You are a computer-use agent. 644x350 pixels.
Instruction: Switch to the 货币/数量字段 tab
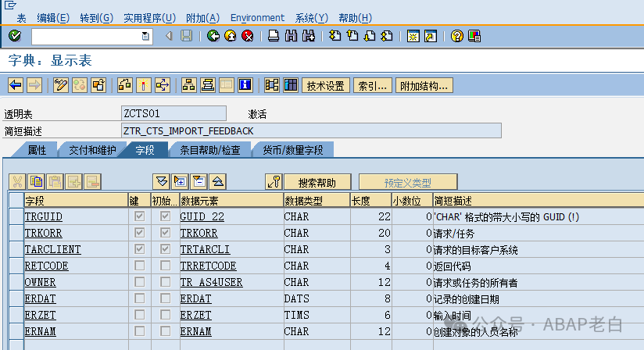pos(293,150)
